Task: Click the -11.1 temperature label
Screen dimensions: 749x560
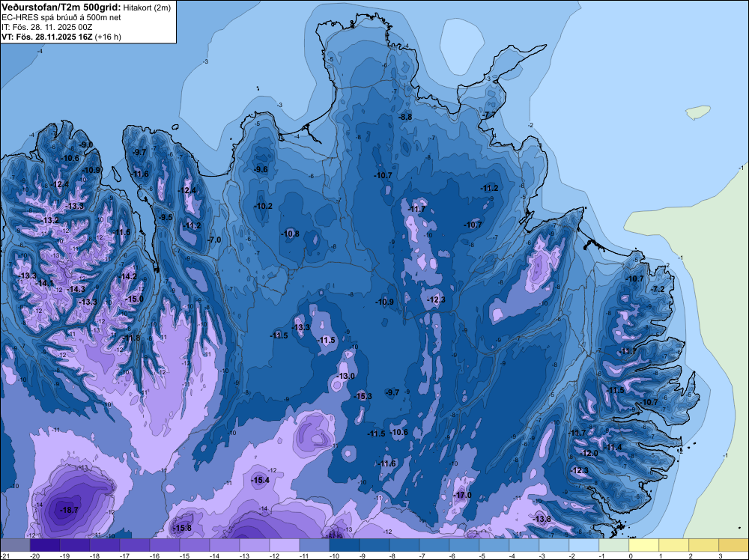Action: pos(627,351)
